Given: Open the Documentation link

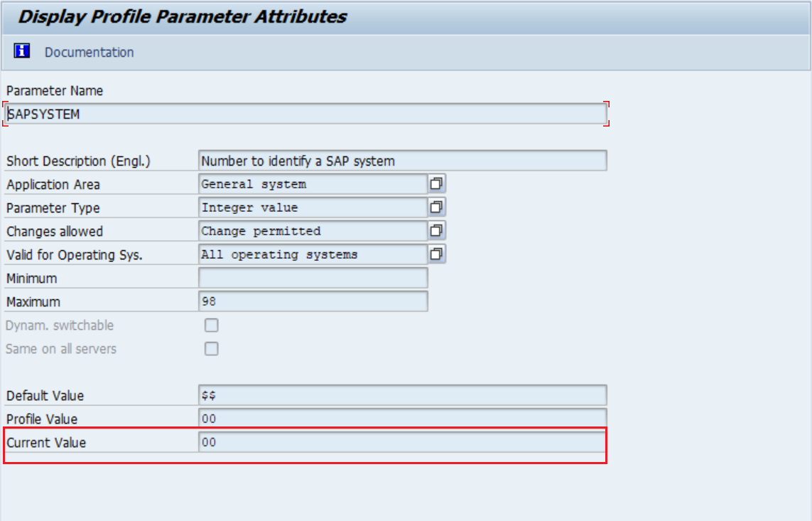Looking at the screenshot, I should tap(88, 52).
